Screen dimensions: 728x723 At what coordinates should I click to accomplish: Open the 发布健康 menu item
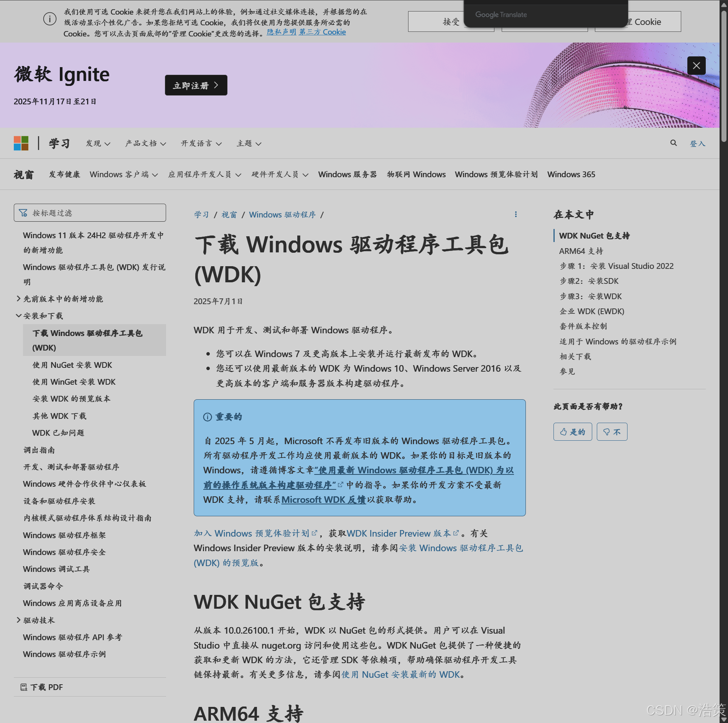64,175
